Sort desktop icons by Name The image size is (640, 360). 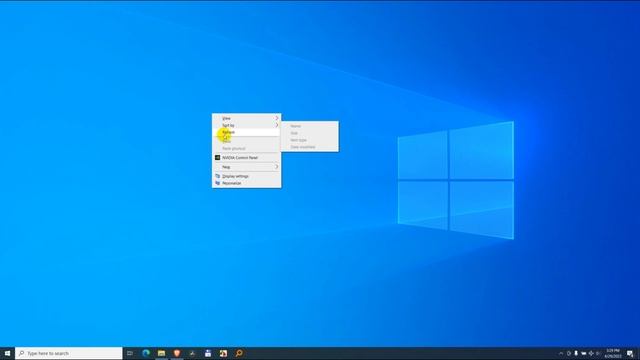(309, 126)
